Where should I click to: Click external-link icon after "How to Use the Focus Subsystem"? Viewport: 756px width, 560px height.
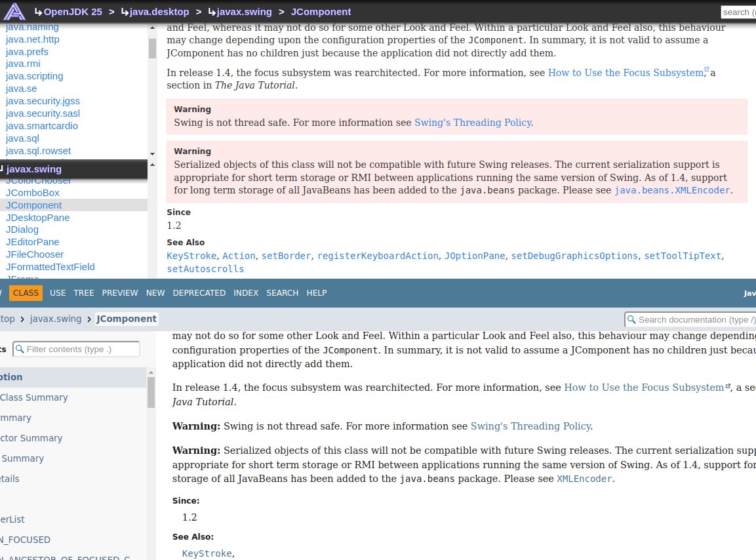(706, 68)
